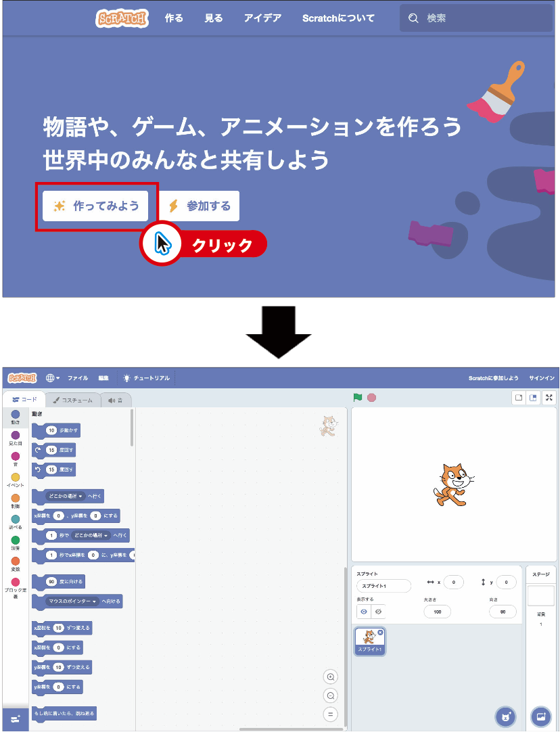This screenshot has width=560, height=732.
Task: Open the ファイル menu
Action: tap(77, 378)
